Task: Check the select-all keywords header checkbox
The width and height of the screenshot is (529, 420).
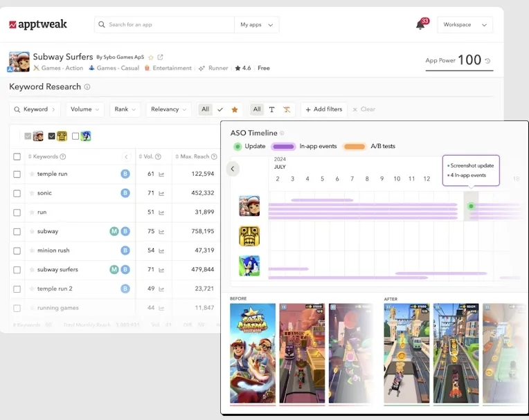Action: pos(17,157)
